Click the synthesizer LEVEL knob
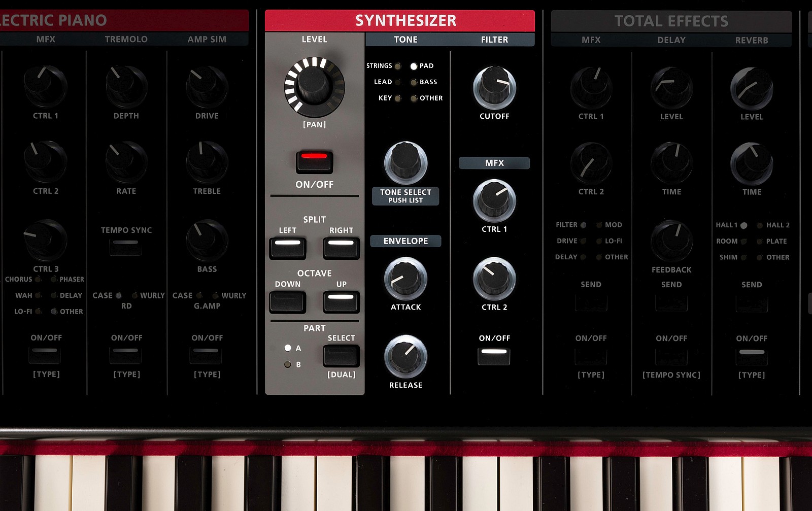Image resolution: width=812 pixels, height=511 pixels. click(314, 86)
